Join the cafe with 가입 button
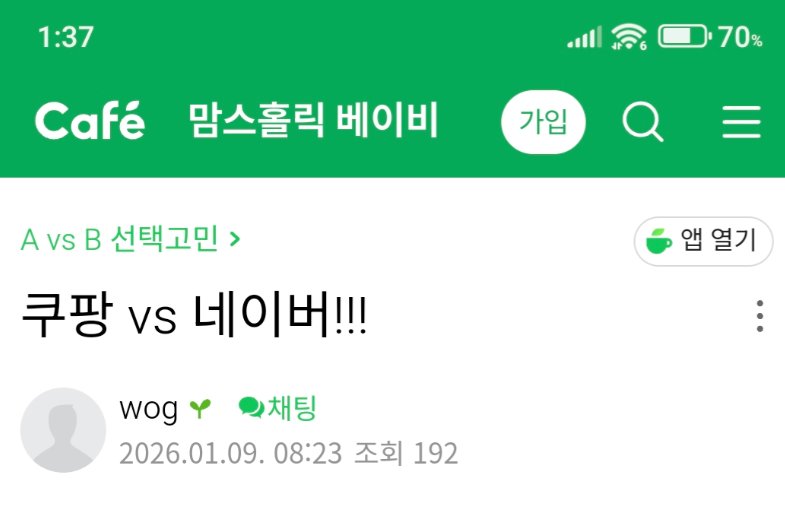785x509 pixels. tap(543, 122)
